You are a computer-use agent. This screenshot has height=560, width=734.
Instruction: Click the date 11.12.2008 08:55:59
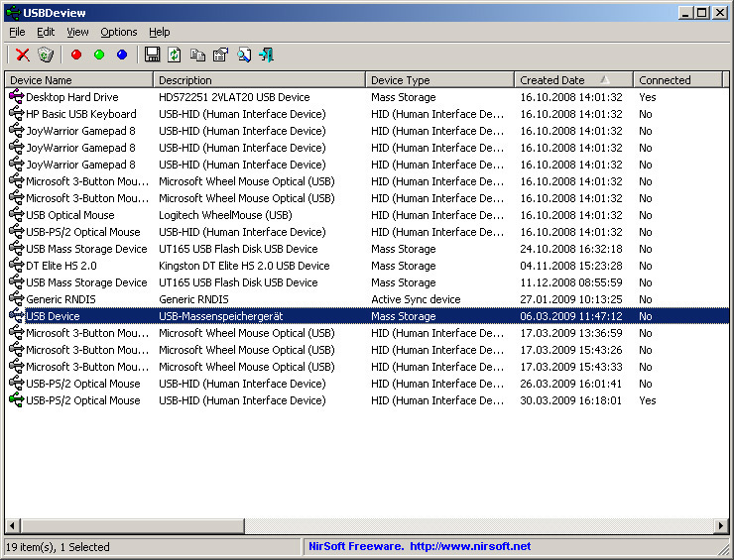571,282
